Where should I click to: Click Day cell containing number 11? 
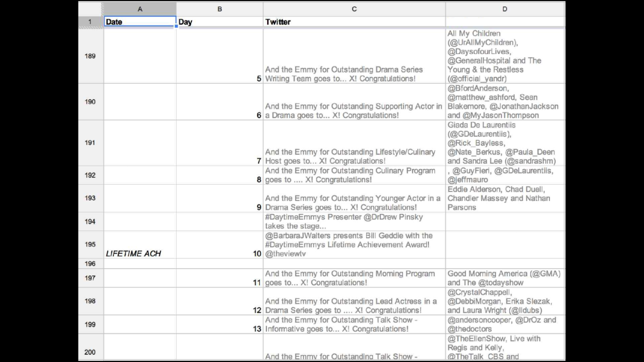(x=219, y=278)
